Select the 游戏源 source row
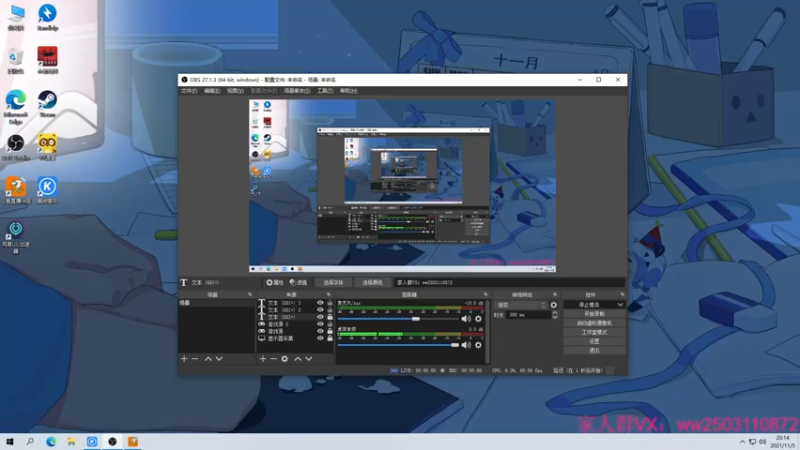The height and width of the screenshot is (450, 800). point(294,331)
